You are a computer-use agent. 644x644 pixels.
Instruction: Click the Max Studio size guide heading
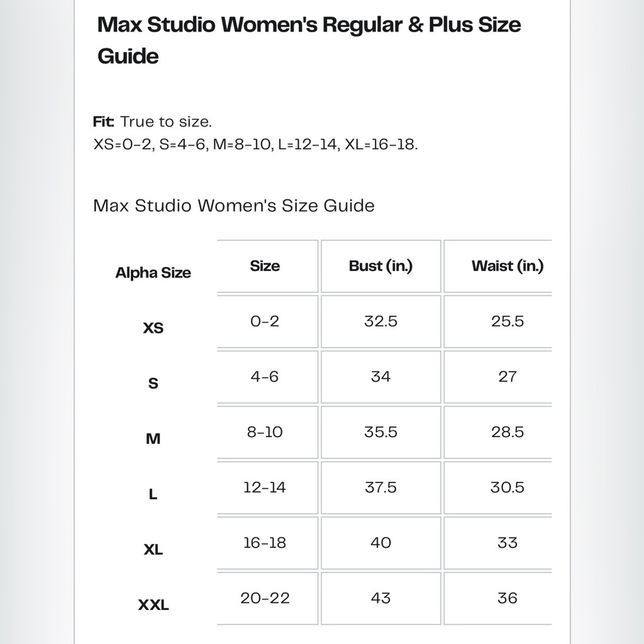pyautogui.click(x=309, y=40)
